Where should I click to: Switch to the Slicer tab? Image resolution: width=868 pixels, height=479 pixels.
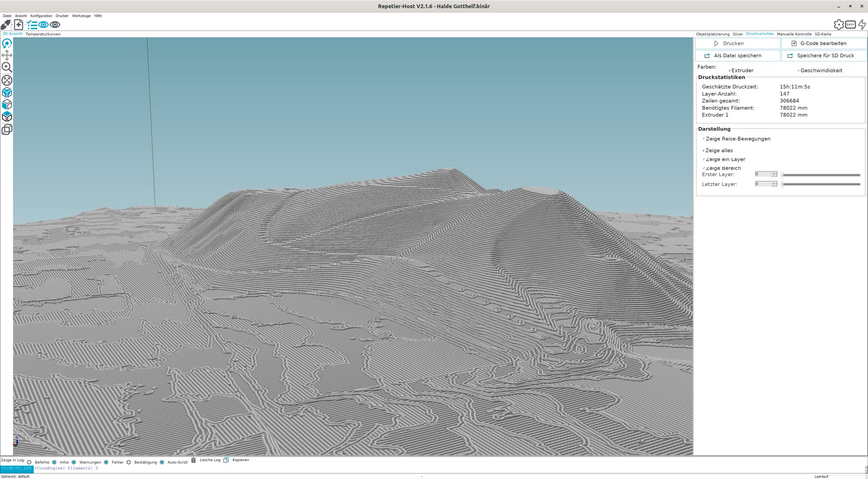737,34
